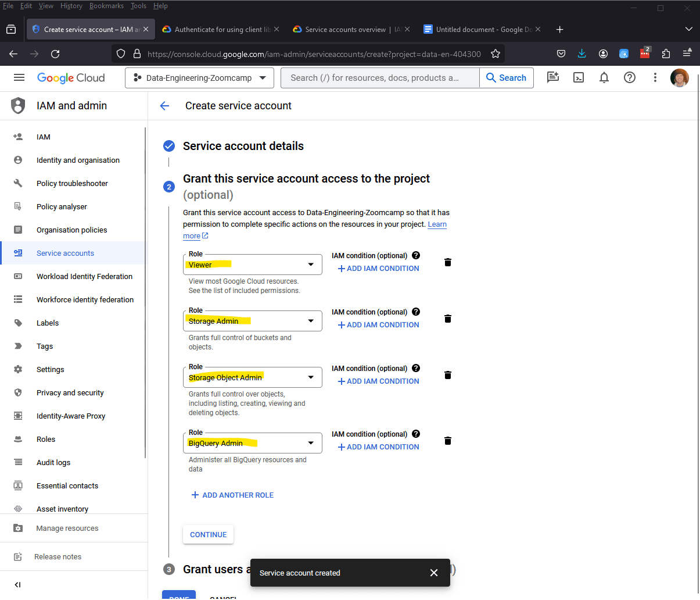Open Cloud Shell terminal icon
Screen dimensions: 700x600
click(x=579, y=77)
